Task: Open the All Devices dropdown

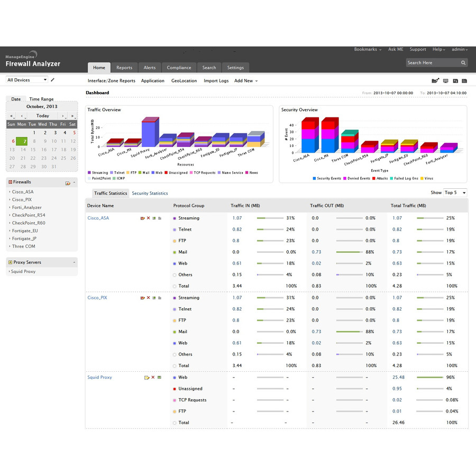Action: [27, 80]
